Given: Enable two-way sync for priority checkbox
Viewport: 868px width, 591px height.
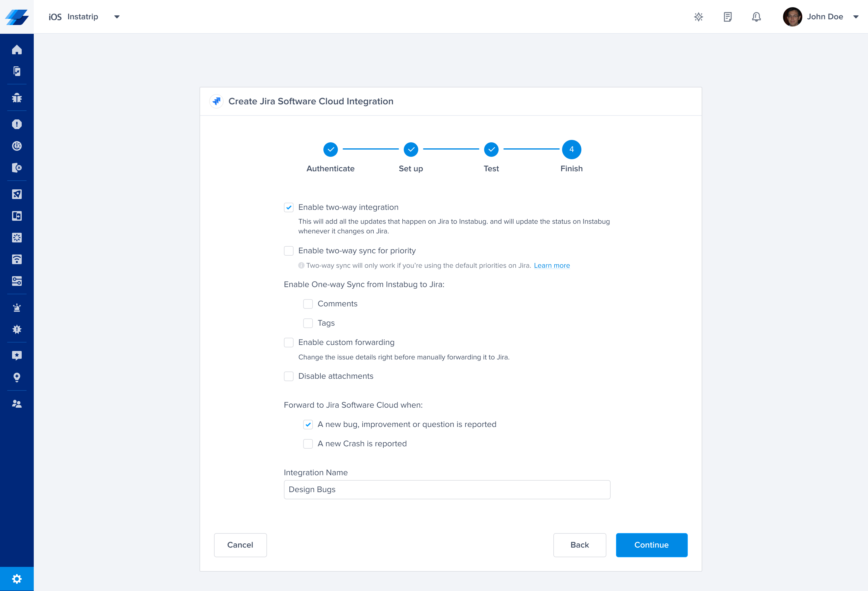Looking at the screenshot, I should coord(288,251).
